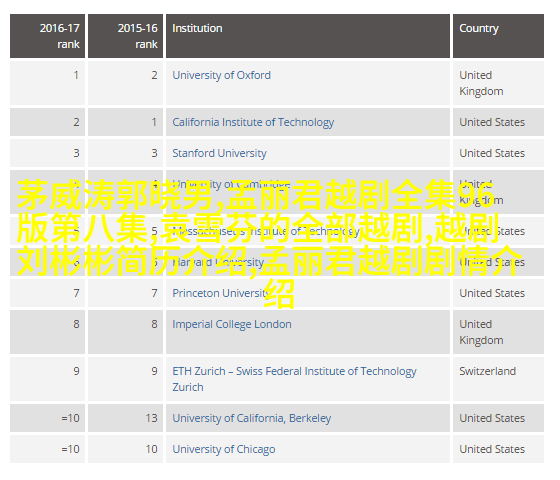Click the Switzerland country cell
Screen dimensions: 560x480
(498, 379)
